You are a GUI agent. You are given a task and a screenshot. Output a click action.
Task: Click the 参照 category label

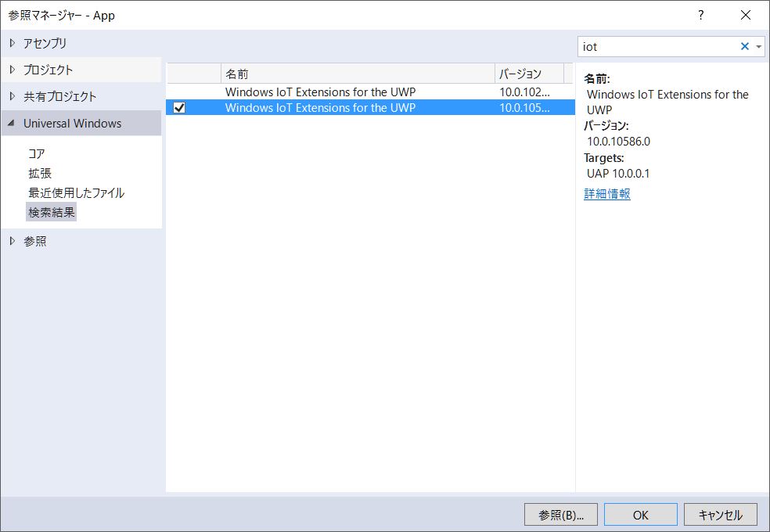pos(35,241)
